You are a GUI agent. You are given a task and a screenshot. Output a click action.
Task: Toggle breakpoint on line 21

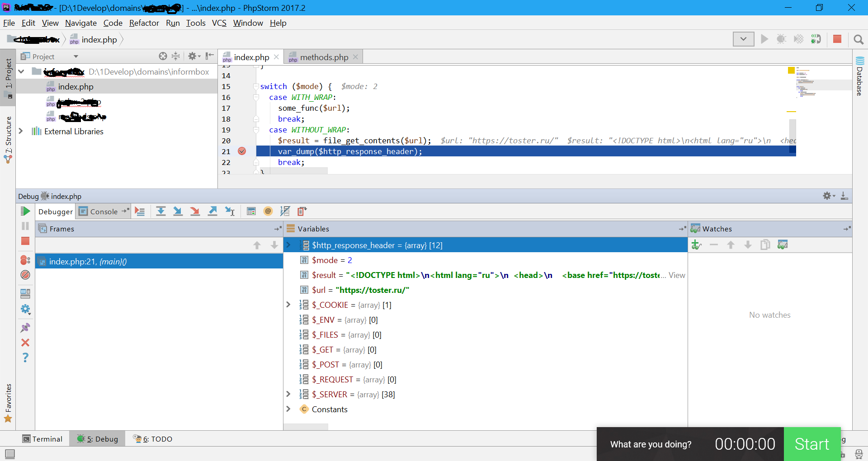[242, 151]
